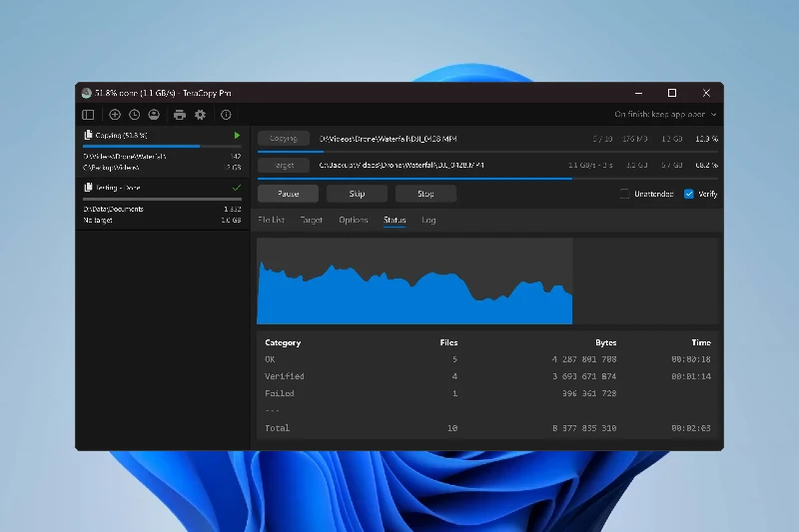Click the target path C:\Backup\Videos\Drone\Waterfall
This screenshot has height=532, width=799.
pyautogui.click(x=401, y=166)
